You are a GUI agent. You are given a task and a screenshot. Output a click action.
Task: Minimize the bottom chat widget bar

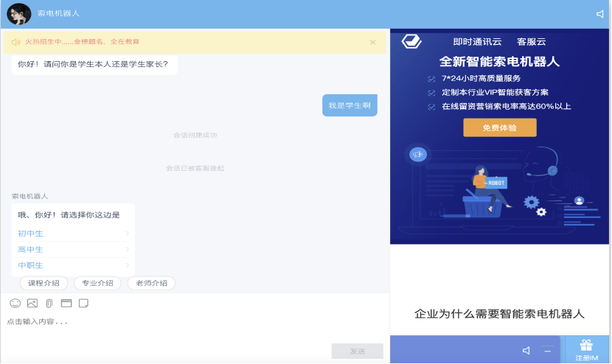(547, 351)
